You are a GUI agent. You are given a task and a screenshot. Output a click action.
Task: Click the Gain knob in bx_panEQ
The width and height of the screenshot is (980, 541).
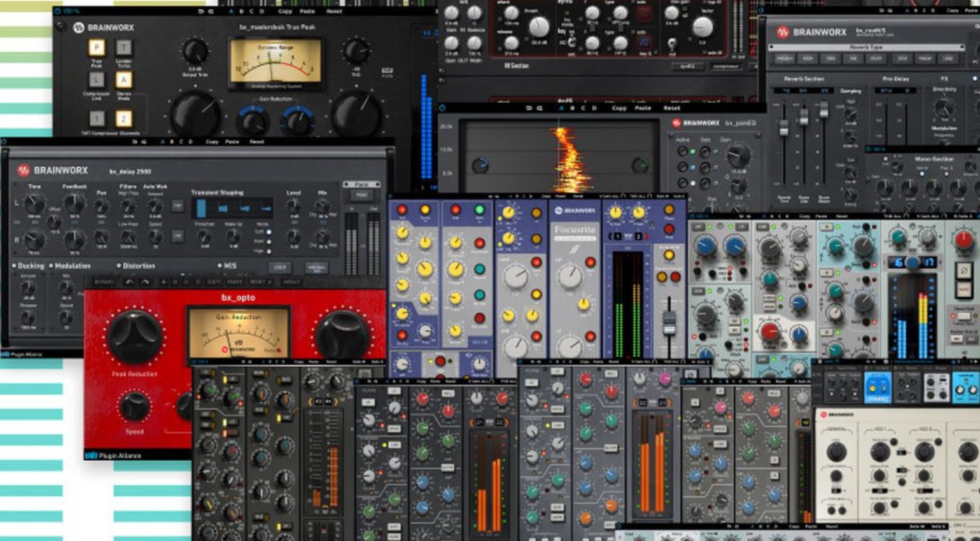pyautogui.click(x=738, y=155)
